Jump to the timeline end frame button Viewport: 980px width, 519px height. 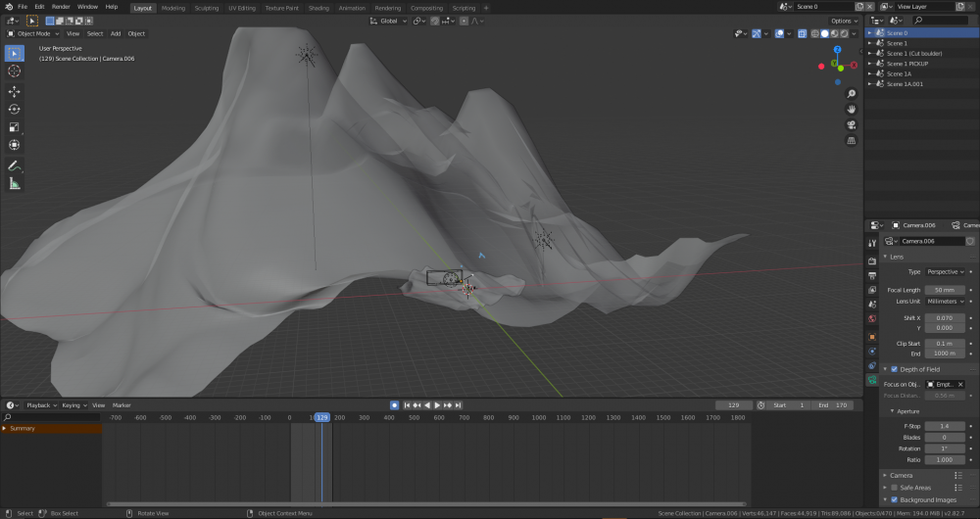point(458,405)
